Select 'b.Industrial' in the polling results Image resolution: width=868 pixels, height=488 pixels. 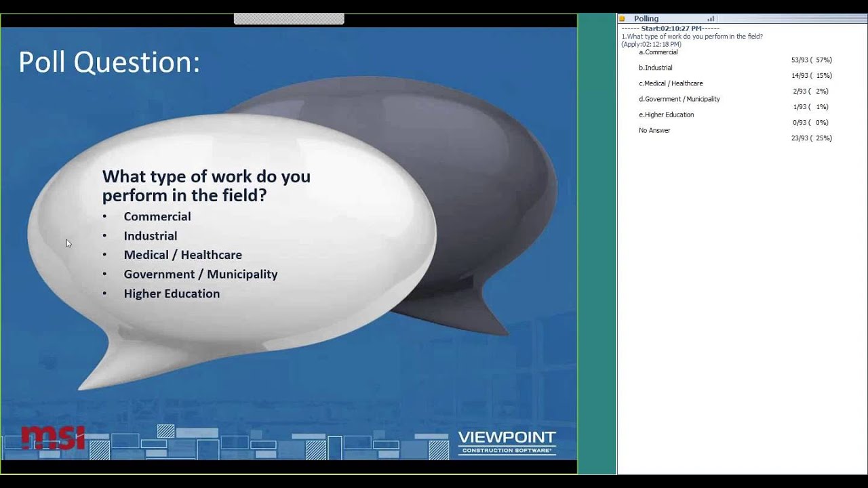pyautogui.click(x=655, y=68)
